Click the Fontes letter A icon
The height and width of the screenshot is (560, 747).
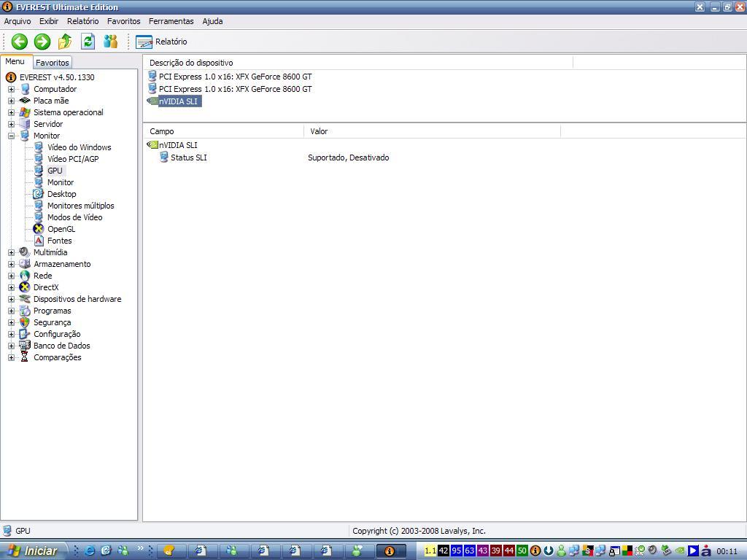pos(39,241)
